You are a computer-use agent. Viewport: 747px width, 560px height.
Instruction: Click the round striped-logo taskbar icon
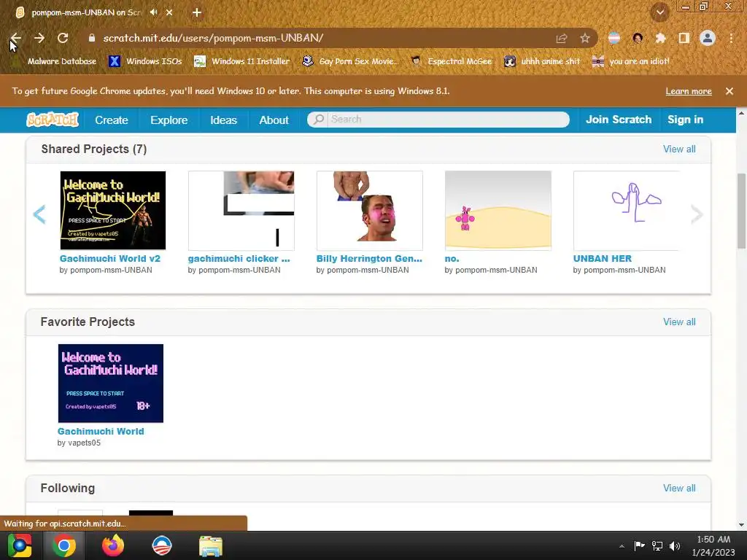click(161, 545)
